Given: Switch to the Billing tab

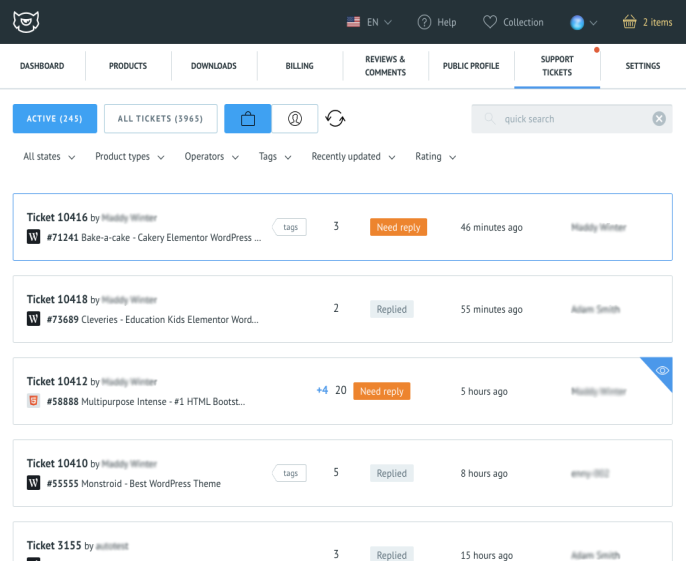Looking at the screenshot, I should coord(299,66).
